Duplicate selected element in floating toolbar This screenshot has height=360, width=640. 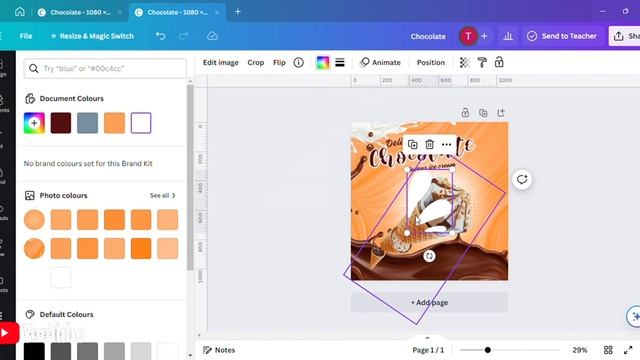(413, 144)
